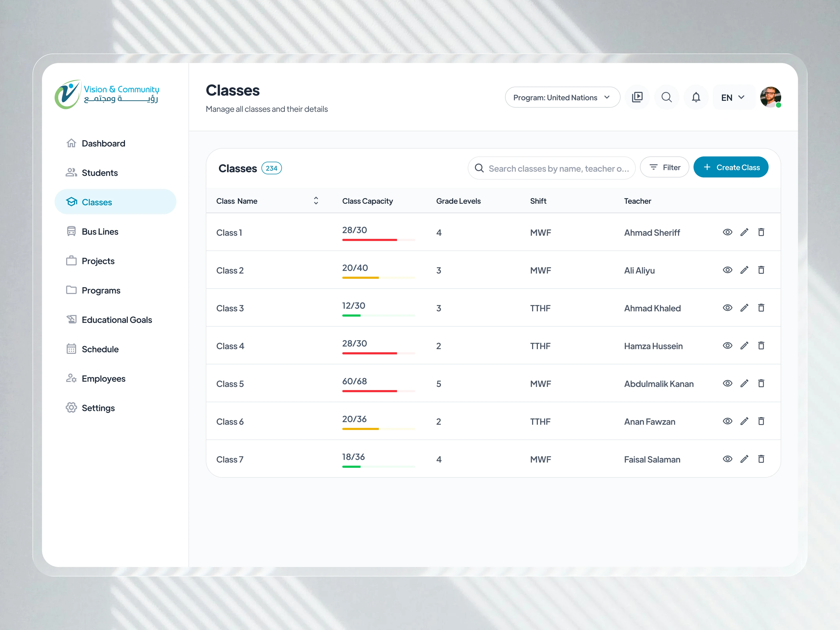This screenshot has width=840, height=630.
Task: Focus the search classes input field
Action: [558, 169]
